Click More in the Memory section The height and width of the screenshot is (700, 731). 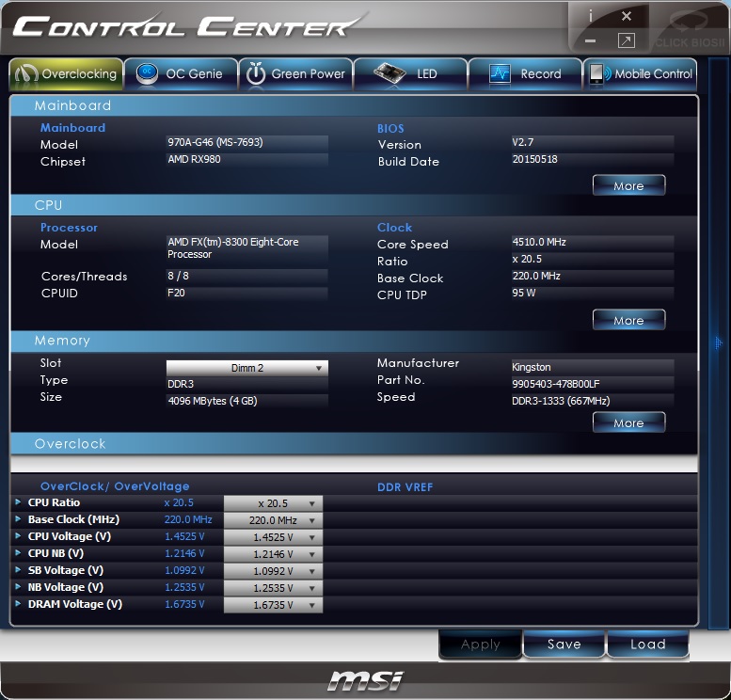(628, 422)
